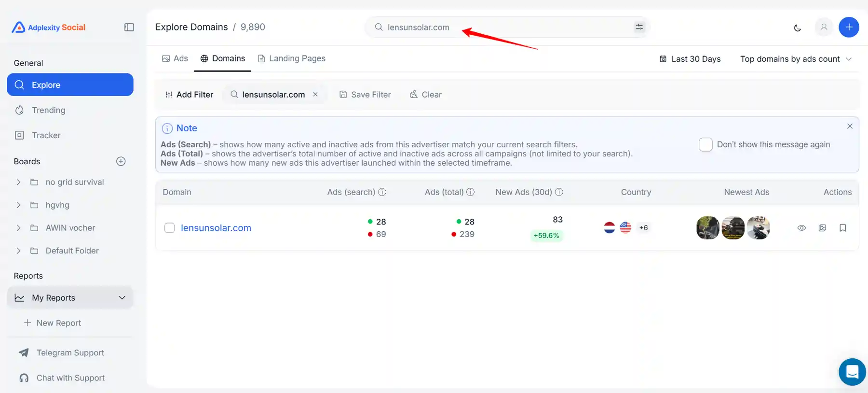
Task: Close the Note message
Action: point(850,126)
